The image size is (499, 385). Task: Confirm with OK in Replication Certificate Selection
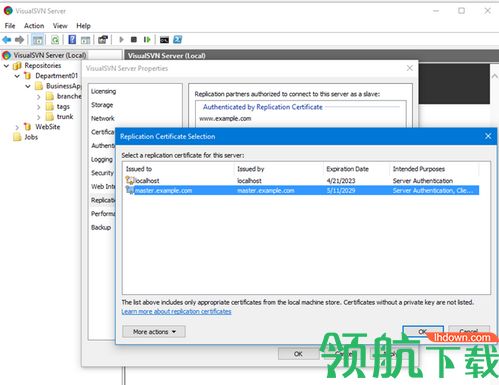pos(423,332)
